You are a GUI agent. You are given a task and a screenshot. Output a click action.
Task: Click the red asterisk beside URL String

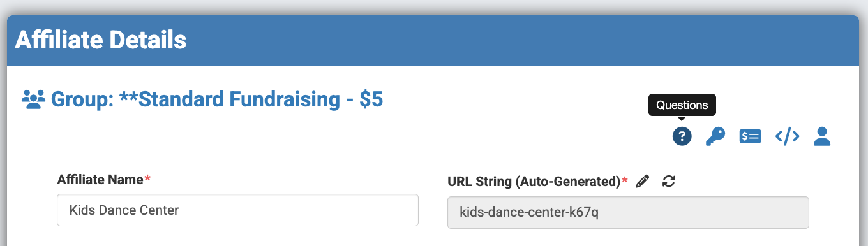pos(625,180)
